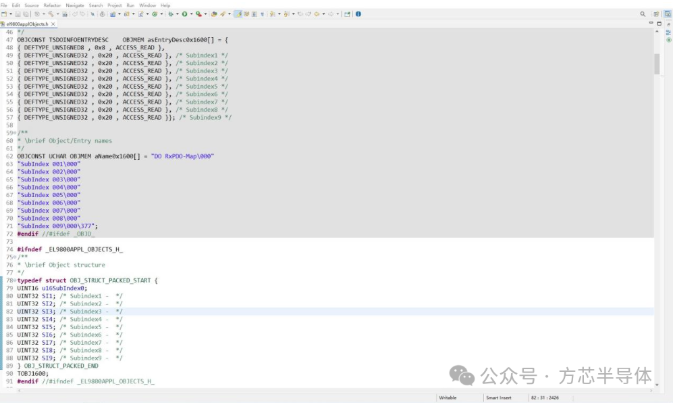
Task: Click the code line 'UINT16 u16SubIndex0;'
Action: 52,288
